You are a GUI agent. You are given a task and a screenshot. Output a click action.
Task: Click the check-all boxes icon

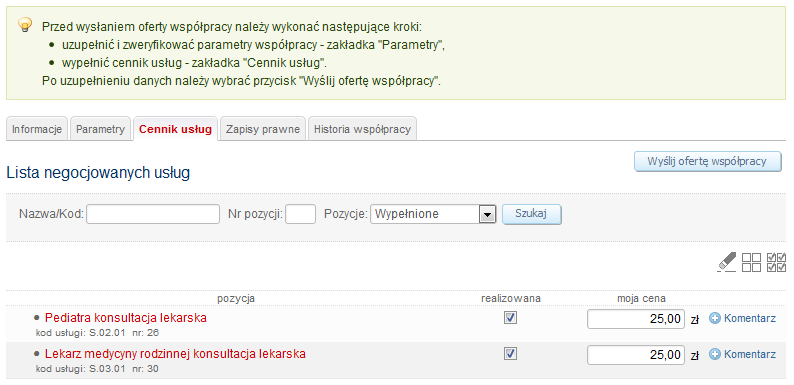pos(777,262)
